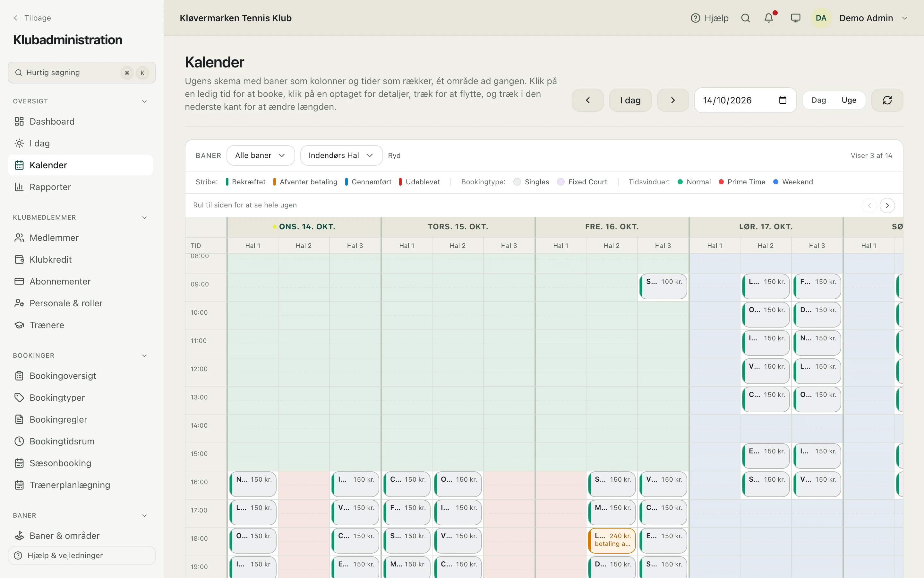Go to previous week arrow button
The width and height of the screenshot is (924, 578).
coord(587,100)
